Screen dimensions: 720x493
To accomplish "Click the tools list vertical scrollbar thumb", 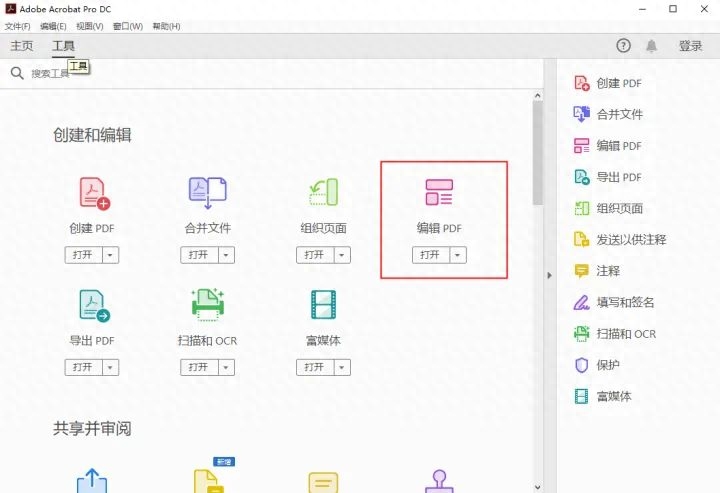I will pyautogui.click(x=538, y=153).
